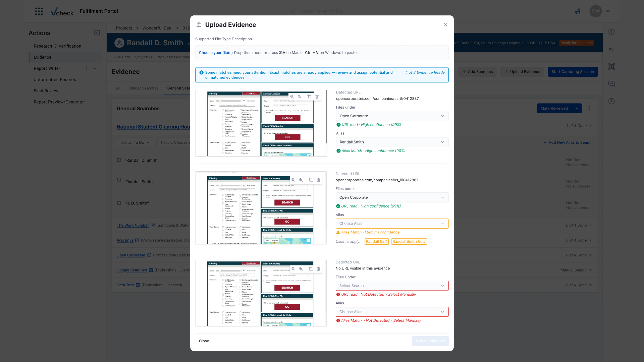Open the Status: To Do dropdown
Viewport: 644px width, 362px height.
pyautogui.click(x=135, y=142)
